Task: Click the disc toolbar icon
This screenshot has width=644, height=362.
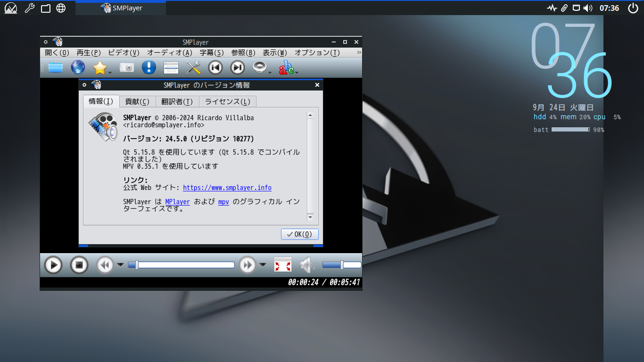Action: [x=259, y=67]
